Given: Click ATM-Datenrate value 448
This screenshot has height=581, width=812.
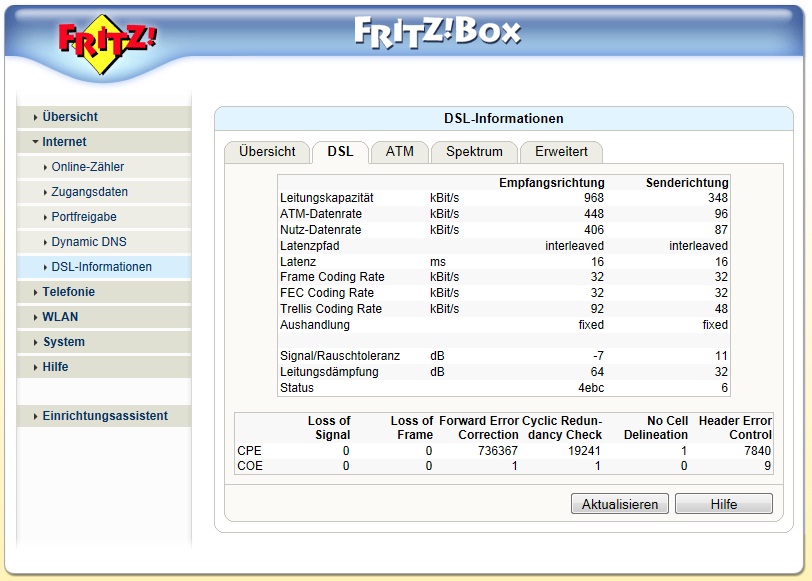Looking at the screenshot, I should click(594, 214).
